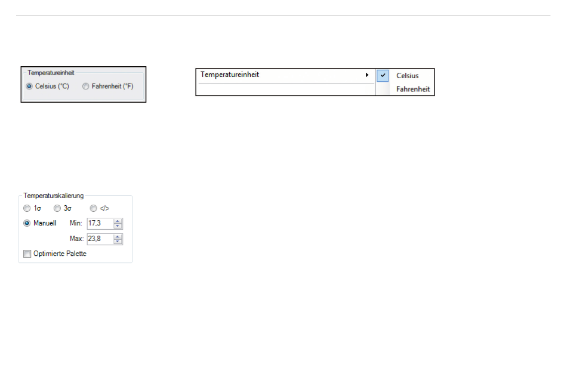Enable the Optimierte Palette checkbox
The width and height of the screenshot is (567, 392).
pos(27,254)
